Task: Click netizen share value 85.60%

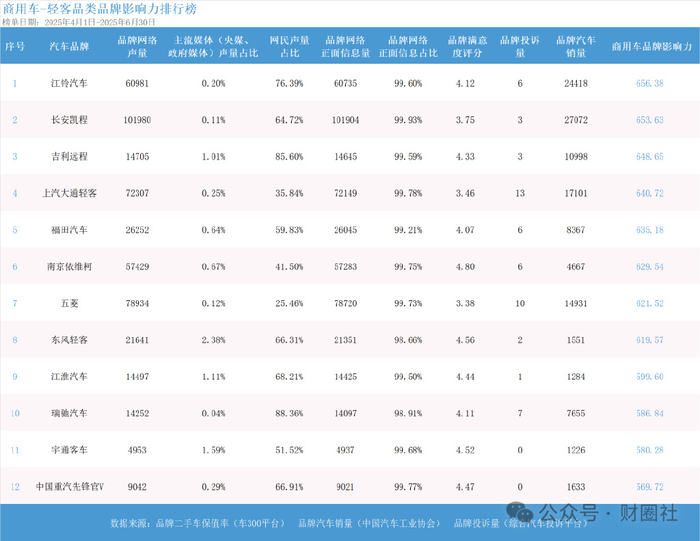Action: tap(289, 156)
